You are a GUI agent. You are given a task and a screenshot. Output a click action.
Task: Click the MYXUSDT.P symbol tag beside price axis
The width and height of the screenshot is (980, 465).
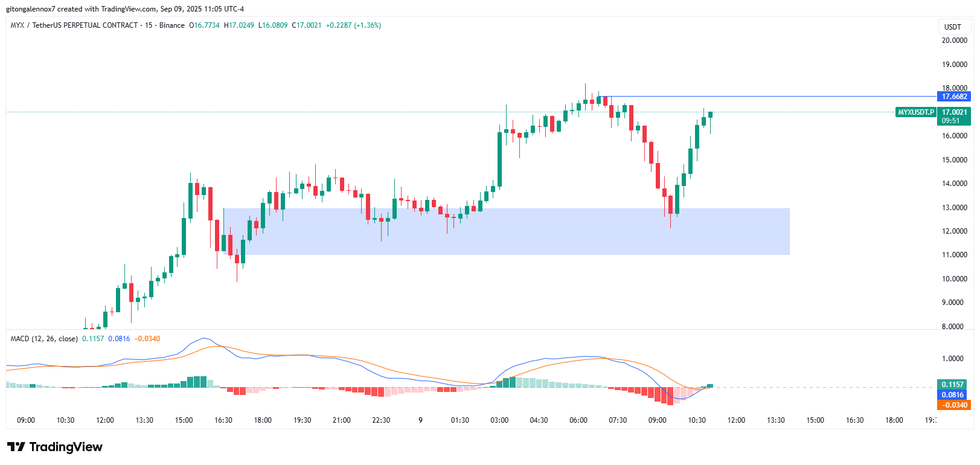click(x=916, y=112)
